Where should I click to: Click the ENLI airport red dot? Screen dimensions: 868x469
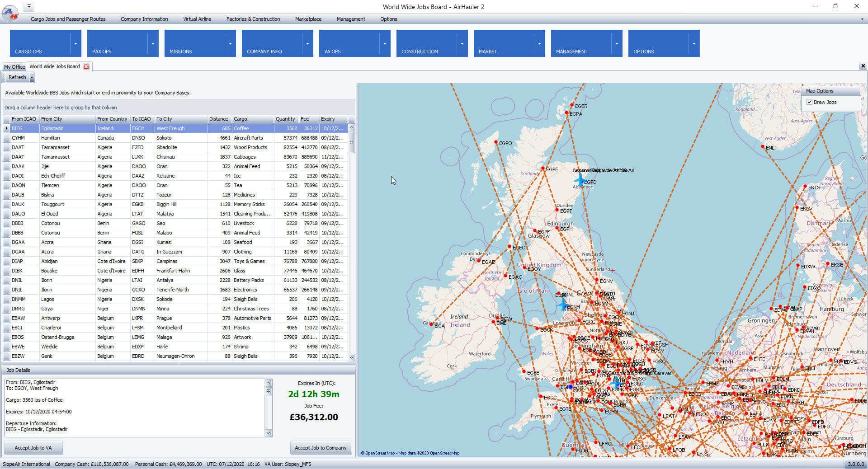(763, 146)
